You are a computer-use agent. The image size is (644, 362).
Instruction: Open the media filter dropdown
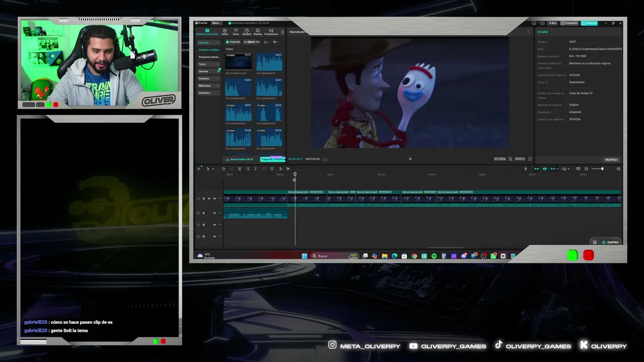[276, 42]
